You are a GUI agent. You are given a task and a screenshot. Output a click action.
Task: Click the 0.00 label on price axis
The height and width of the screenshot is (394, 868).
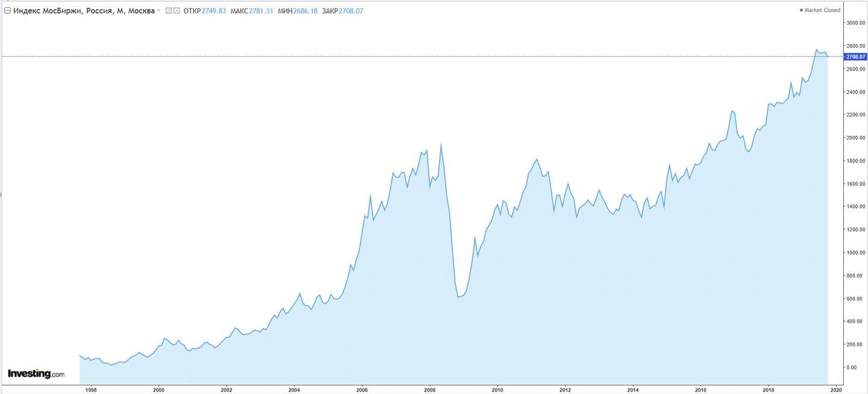pyautogui.click(x=851, y=367)
